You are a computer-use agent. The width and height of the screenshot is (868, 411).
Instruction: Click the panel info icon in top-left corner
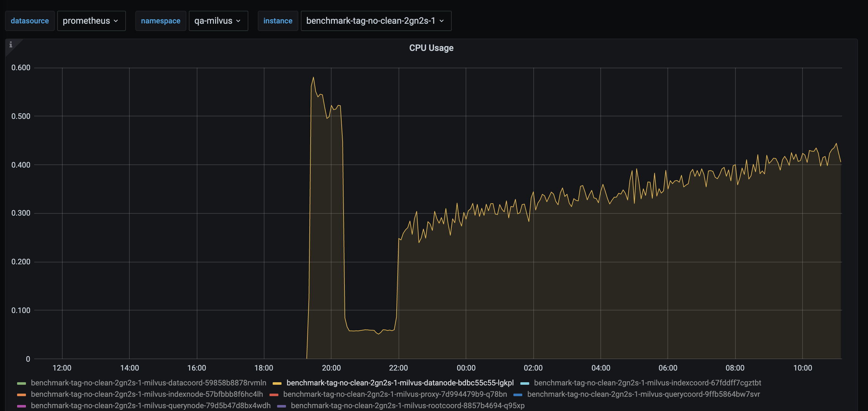[x=11, y=44]
